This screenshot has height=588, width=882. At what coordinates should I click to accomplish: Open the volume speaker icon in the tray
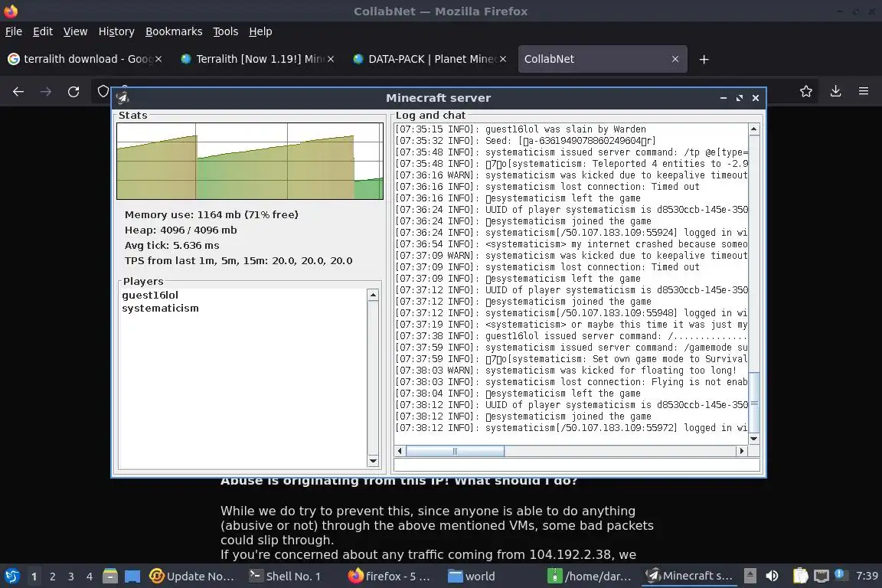[x=773, y=576]
